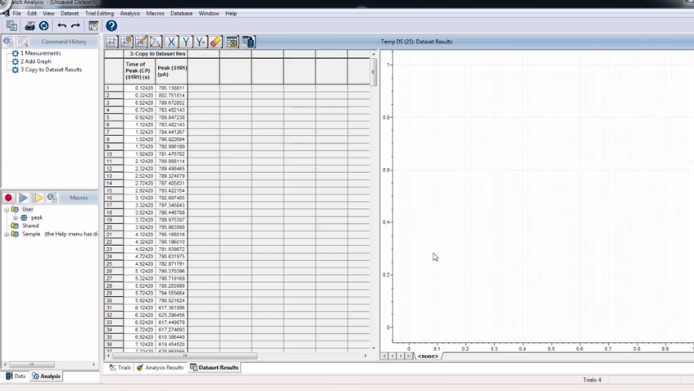Click the Y+ button to add Y column
This screenshot has height=391, width=694.
200,42
